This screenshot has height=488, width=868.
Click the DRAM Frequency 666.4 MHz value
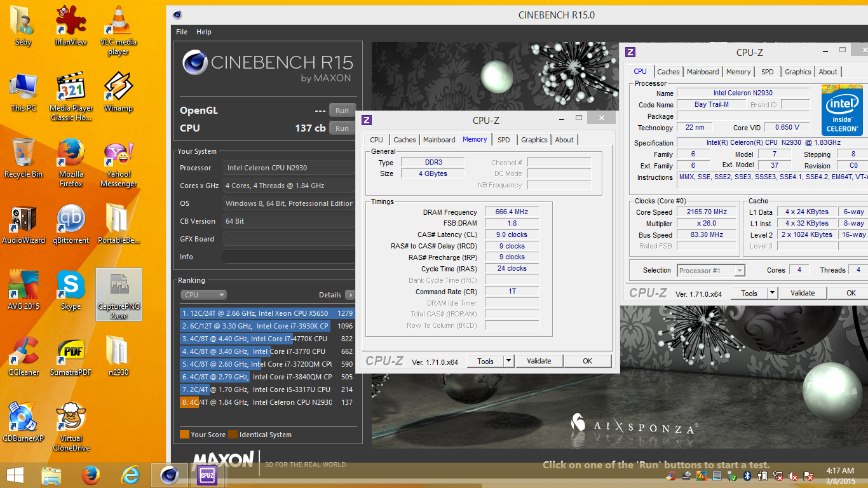click(512, 212)
